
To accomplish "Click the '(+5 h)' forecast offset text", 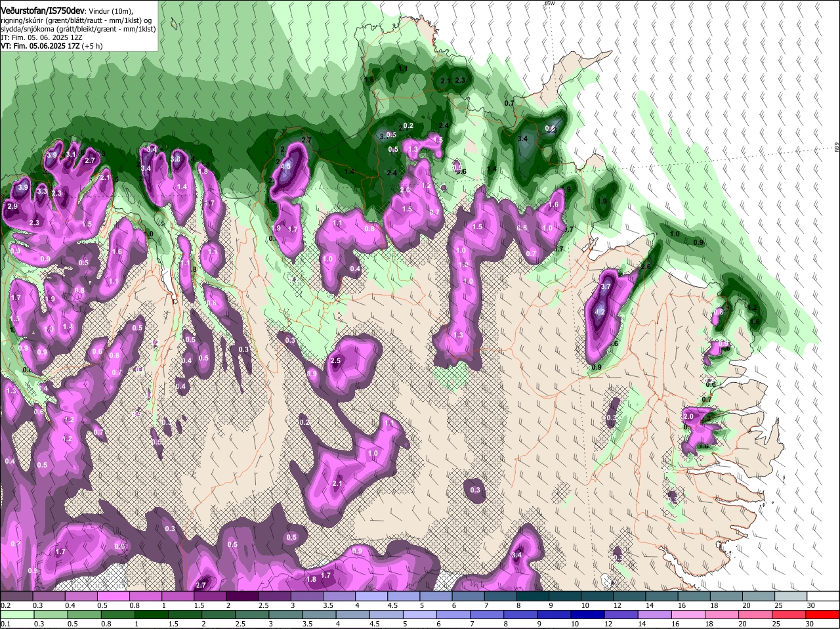I will (x=92, y=46).
